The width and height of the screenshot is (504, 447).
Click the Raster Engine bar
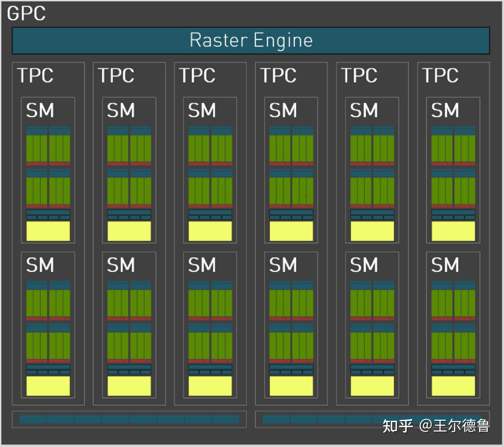click(251, 41)
